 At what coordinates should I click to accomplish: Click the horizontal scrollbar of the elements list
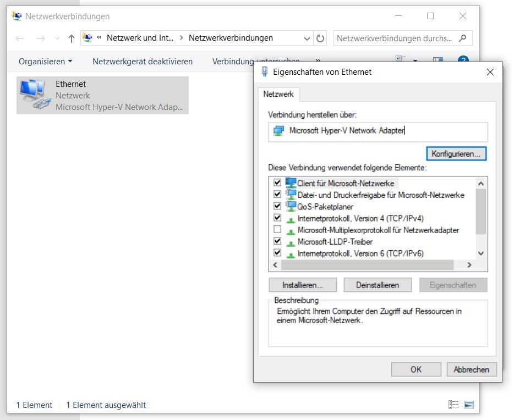pyautogui.click(x=367, y=265)
